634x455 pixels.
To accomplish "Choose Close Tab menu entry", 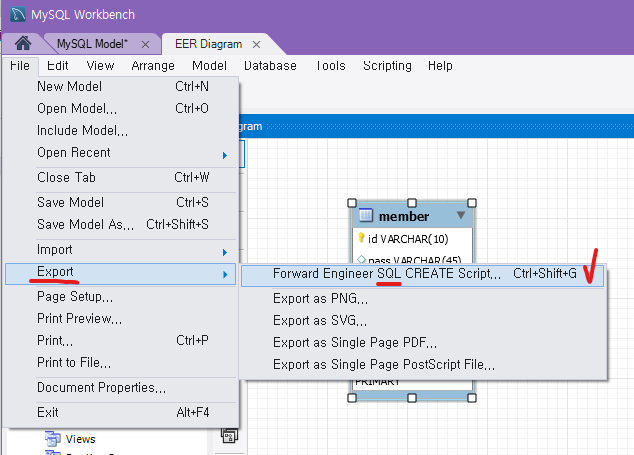I will pos(121,178).
